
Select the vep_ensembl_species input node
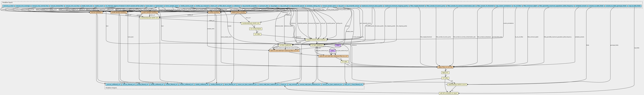(x=298, y=6)
